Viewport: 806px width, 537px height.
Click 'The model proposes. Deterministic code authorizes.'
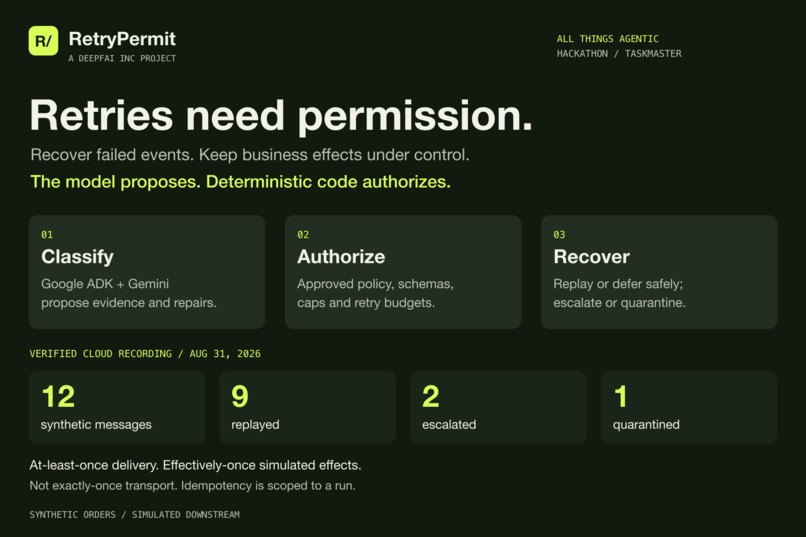[x=241, y=182]
